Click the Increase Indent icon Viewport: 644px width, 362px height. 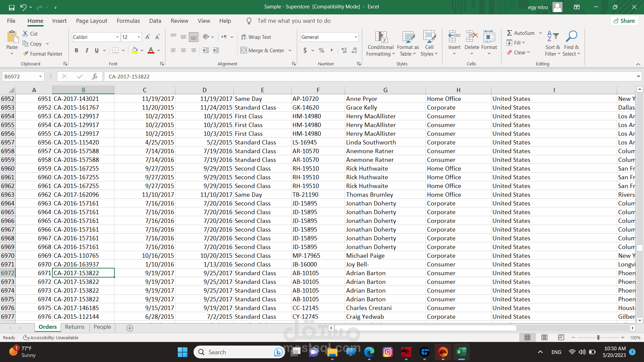(216, 50)
